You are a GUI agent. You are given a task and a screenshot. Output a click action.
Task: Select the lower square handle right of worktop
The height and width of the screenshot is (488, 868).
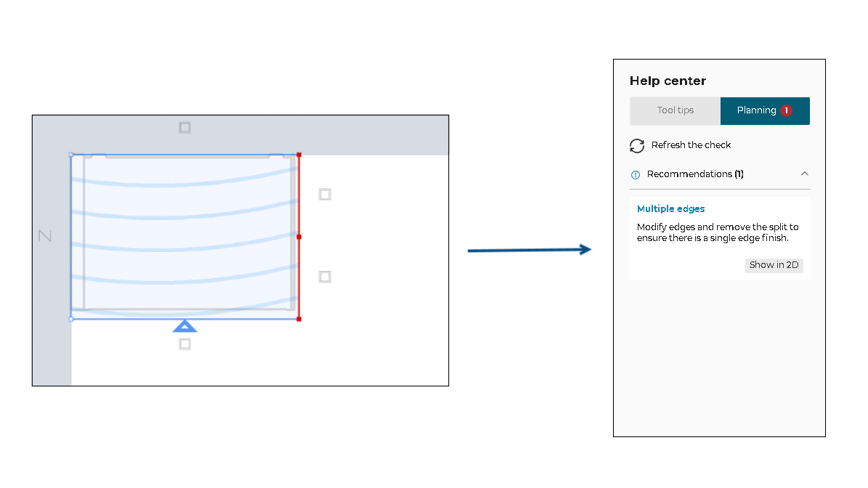click(x=325, y=277)
